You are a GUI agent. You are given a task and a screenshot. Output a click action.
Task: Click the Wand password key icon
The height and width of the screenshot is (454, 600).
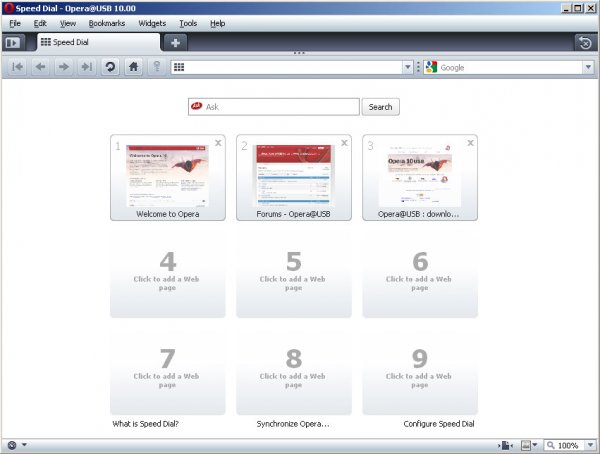[157, 67]
